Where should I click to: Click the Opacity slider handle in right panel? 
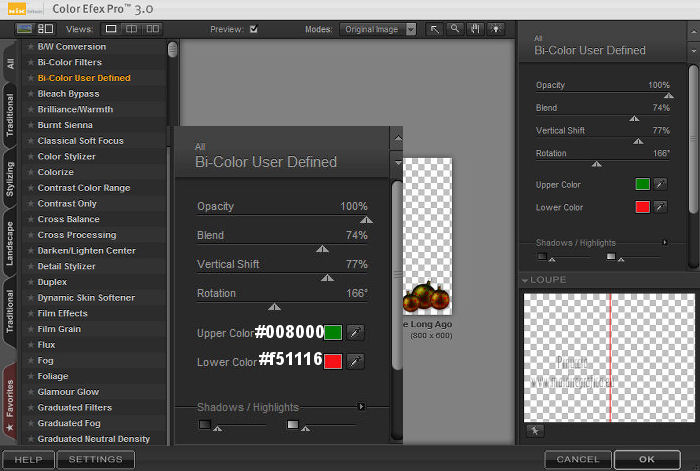click(668, 96)
